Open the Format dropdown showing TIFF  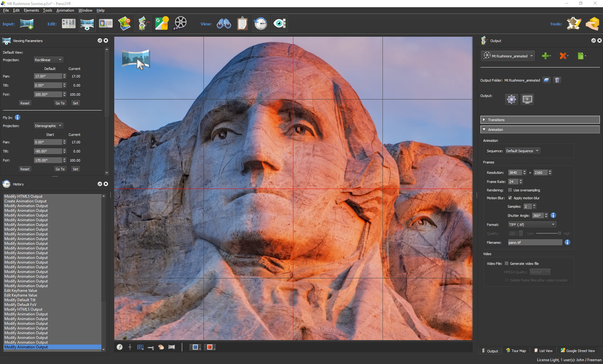531,225
